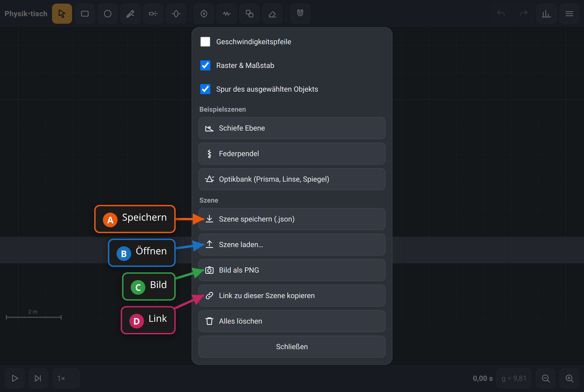This screenshot has height=392, width=584.
Task: Select the lens tool
Action: (176, 14)
